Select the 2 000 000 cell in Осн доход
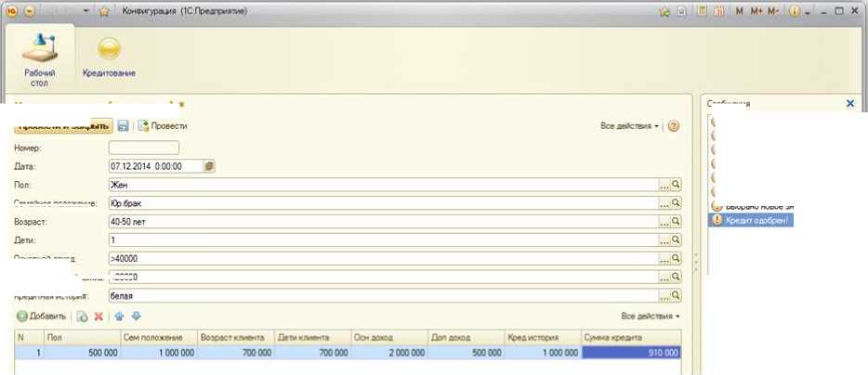This screenshot has height=375, width=868. 389,353
